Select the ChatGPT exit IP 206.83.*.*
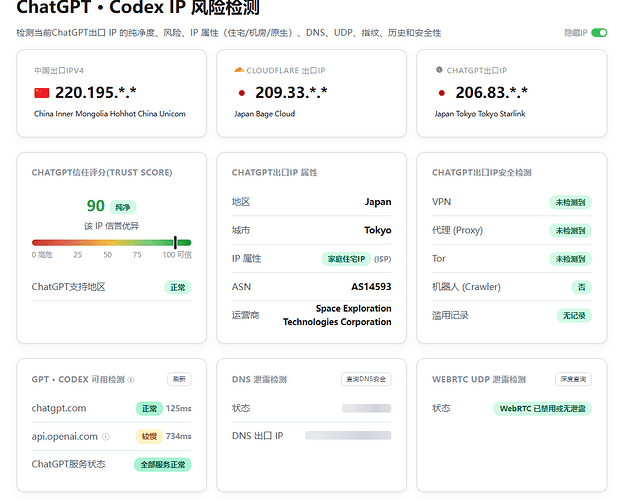 [491, 93]
